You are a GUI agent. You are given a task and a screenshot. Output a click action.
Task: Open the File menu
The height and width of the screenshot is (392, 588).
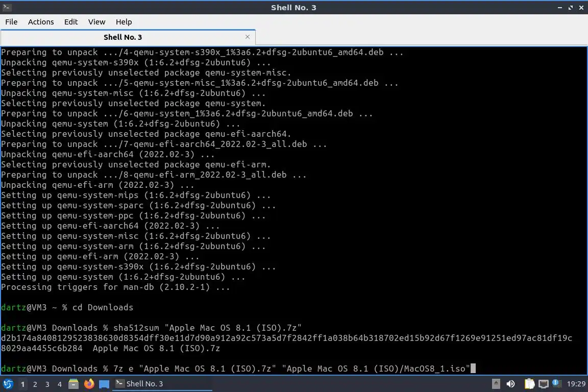(11, 22)
